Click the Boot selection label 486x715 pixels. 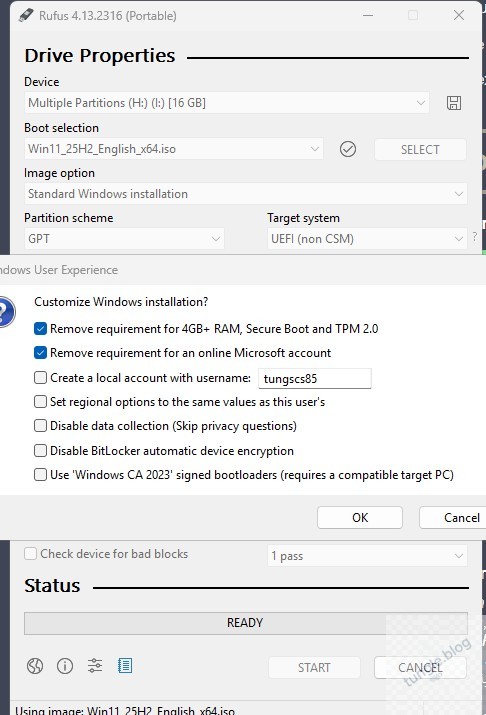point(62,128)
